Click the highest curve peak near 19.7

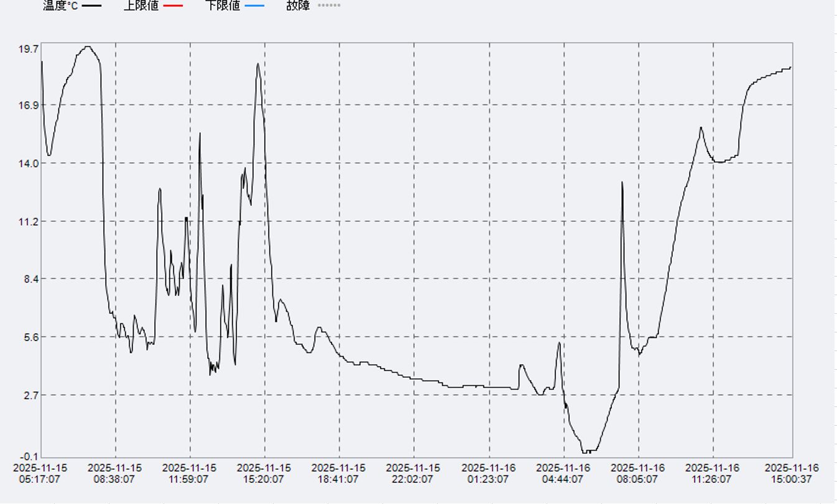tap(87, 47)
